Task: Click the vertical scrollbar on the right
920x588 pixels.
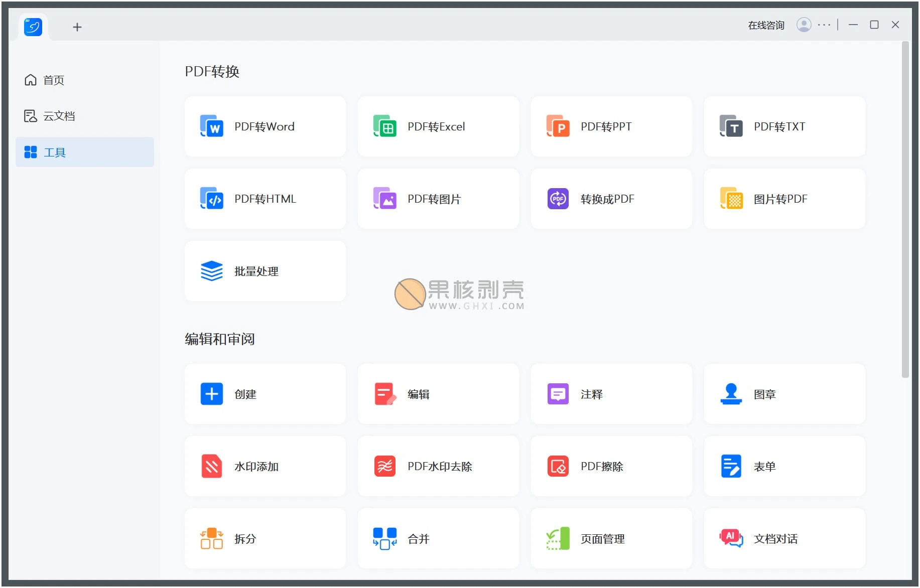Action: coord(905,211)
